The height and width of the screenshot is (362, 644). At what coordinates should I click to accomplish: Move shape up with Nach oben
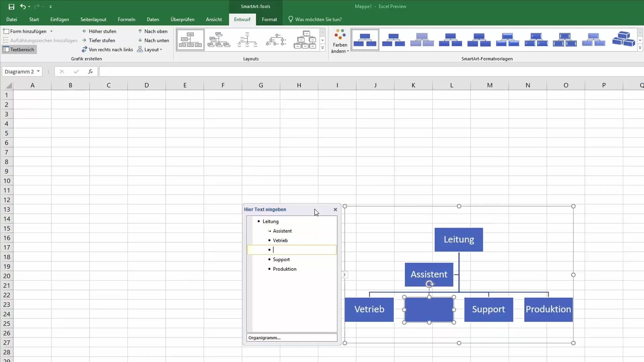tap(153, 31)
